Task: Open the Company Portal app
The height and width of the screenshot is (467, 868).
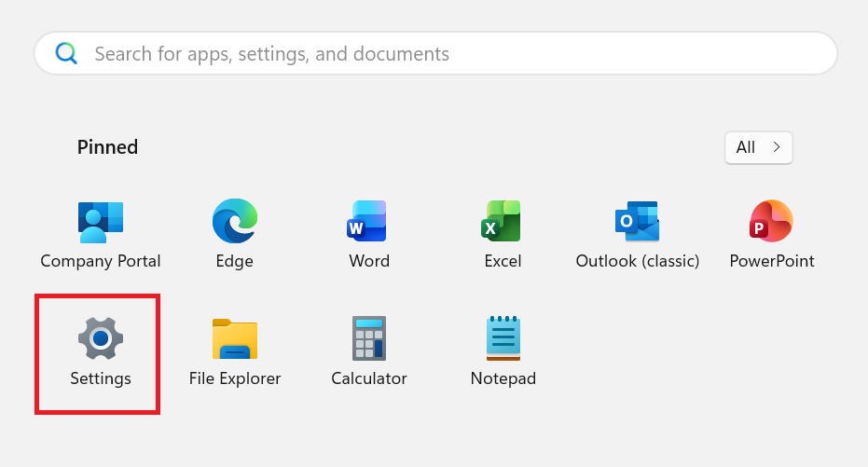Action: (x=101, y=221)
